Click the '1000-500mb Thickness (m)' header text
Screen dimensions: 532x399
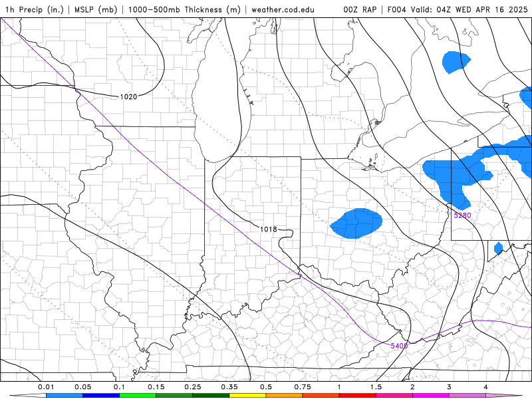click(x=184, y=9)
